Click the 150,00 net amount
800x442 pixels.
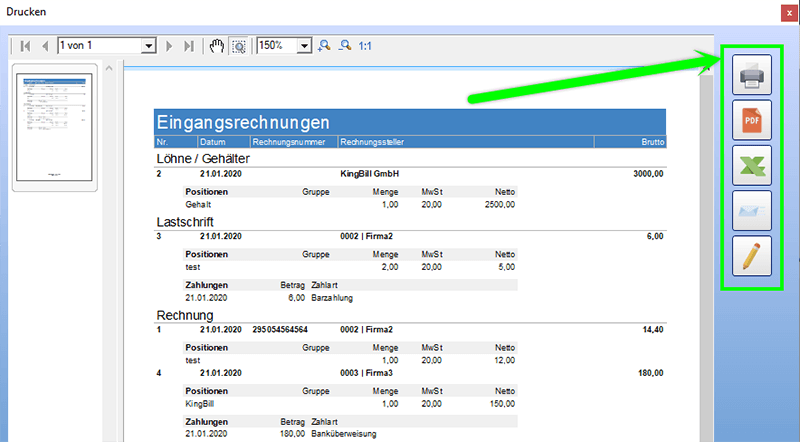click(x=502, y=404)
